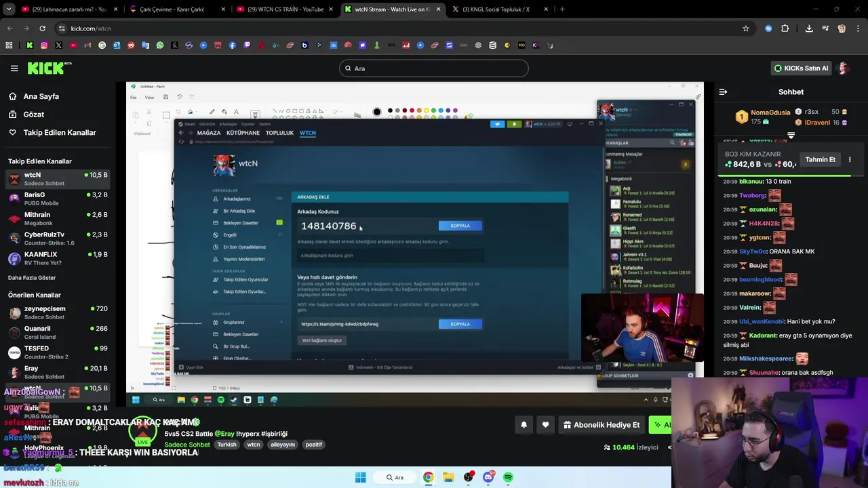Open File Explorer from Windows taskbar
Screen dimensions: 868x488
[x=448, y=477]
